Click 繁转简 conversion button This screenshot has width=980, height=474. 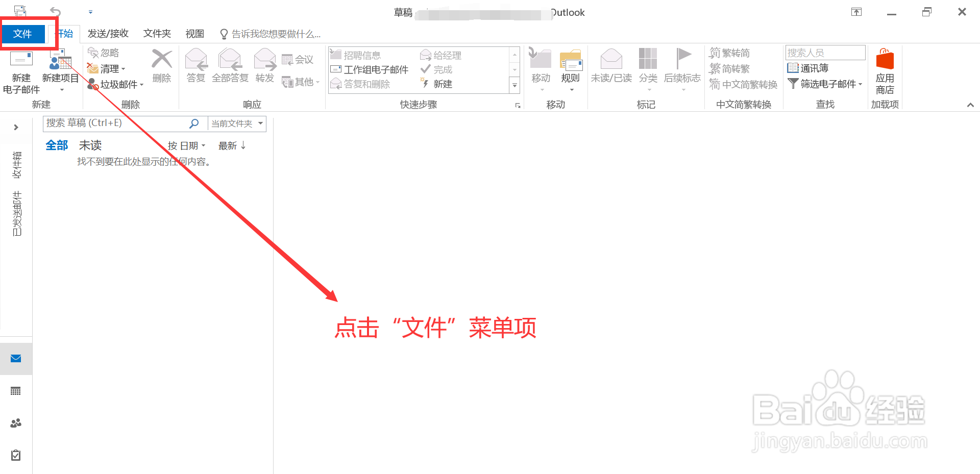click(x=730, y=53)
